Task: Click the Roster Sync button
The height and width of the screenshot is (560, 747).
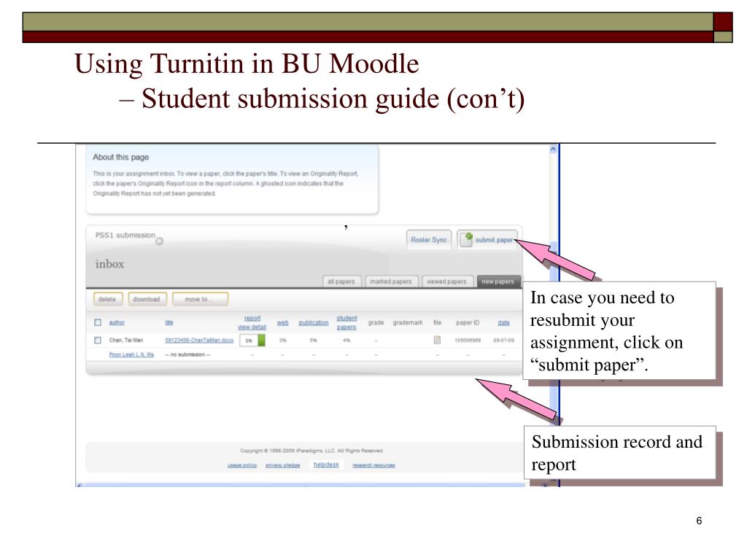Action: pos(429,239)
